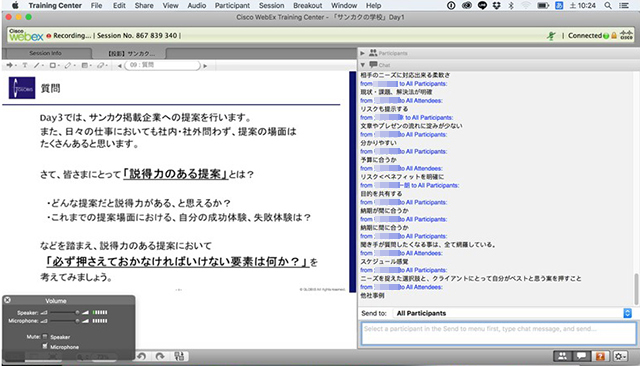Click the rotate left icon in bottom toolbar
Screen dimensions: 640x366
(141, 356)
